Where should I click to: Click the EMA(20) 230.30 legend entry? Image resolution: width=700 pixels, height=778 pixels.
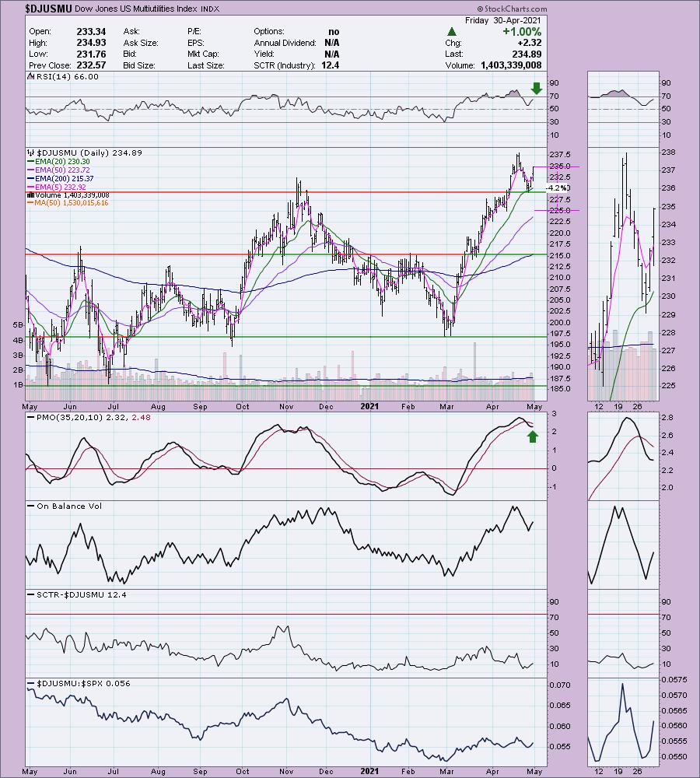pyautogui.click(x=58, y=161)
